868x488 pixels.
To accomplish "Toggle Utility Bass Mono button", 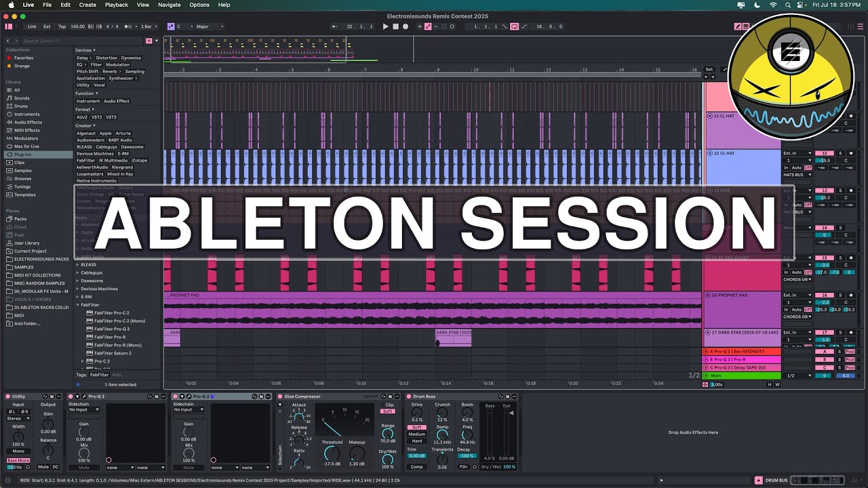I will point(18,460).
